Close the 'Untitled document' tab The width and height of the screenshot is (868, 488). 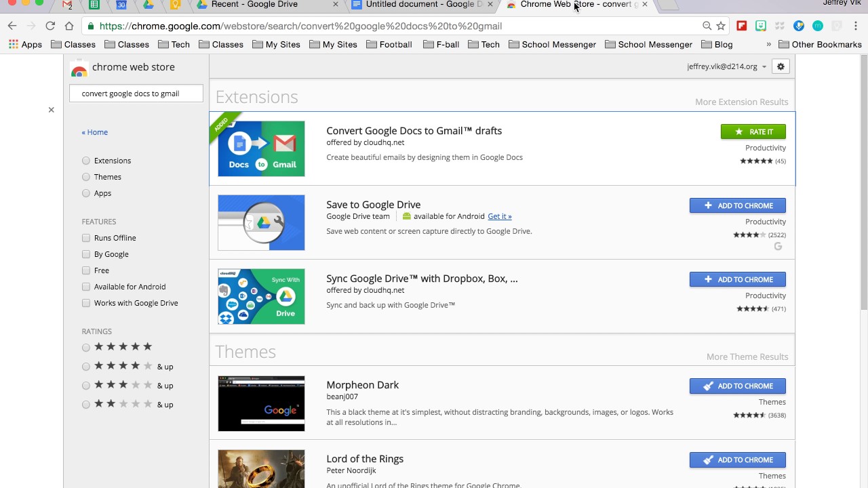tap(490, 4)
